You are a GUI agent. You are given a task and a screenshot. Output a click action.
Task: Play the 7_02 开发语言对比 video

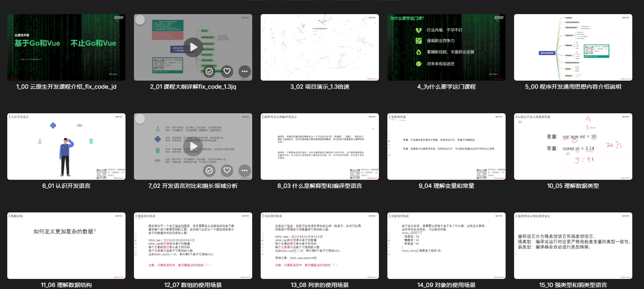tap(193, 146)
